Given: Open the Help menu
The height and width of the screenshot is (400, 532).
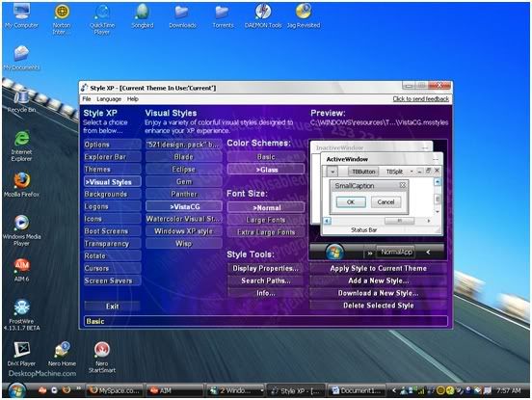Looking at the screenshot, I should [133, 99].
